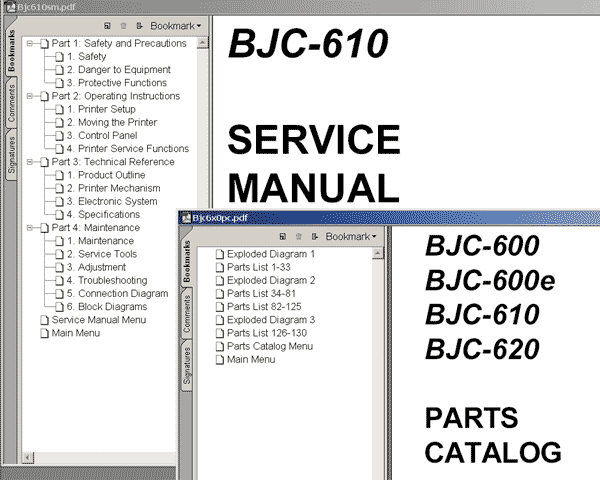Open bookmark '5. Connection Diagram'
Screen dimensions: 600x480
(x=117, y=294)
